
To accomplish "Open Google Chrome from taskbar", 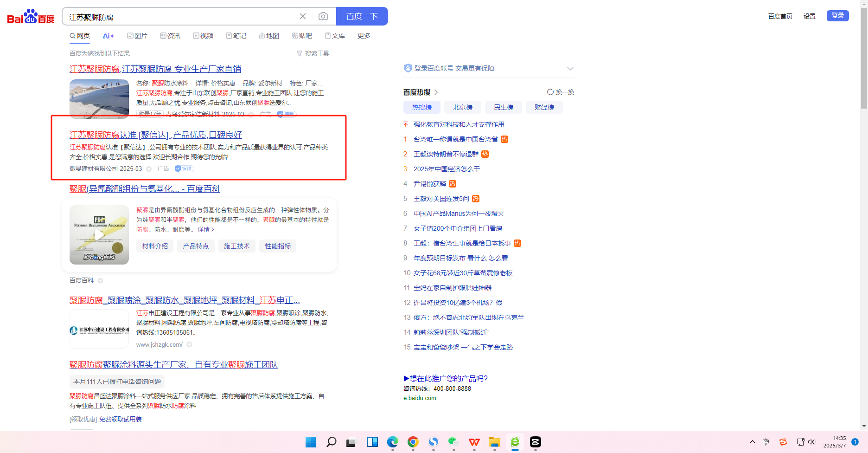I will 413,442.
